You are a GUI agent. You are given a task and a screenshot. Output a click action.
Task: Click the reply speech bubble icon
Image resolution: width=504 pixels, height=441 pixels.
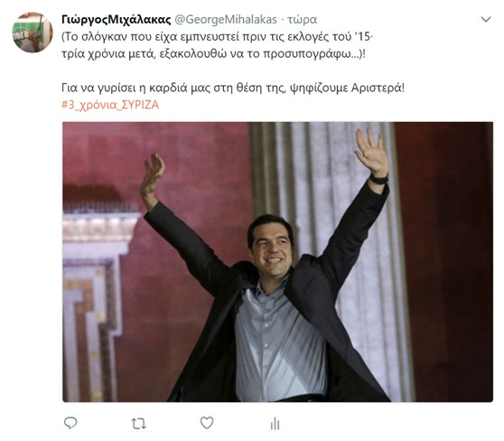70,423
